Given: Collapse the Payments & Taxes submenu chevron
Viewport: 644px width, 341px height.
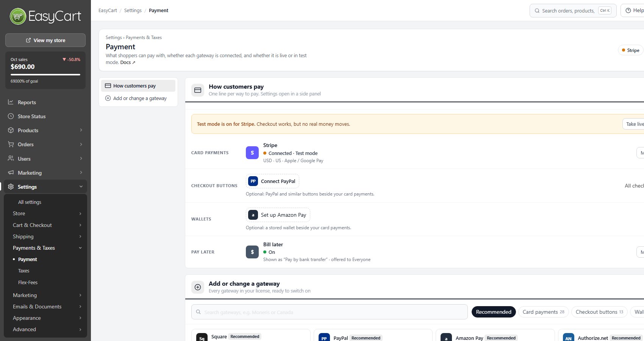Looking at the screenshot, I should (80, 248).
